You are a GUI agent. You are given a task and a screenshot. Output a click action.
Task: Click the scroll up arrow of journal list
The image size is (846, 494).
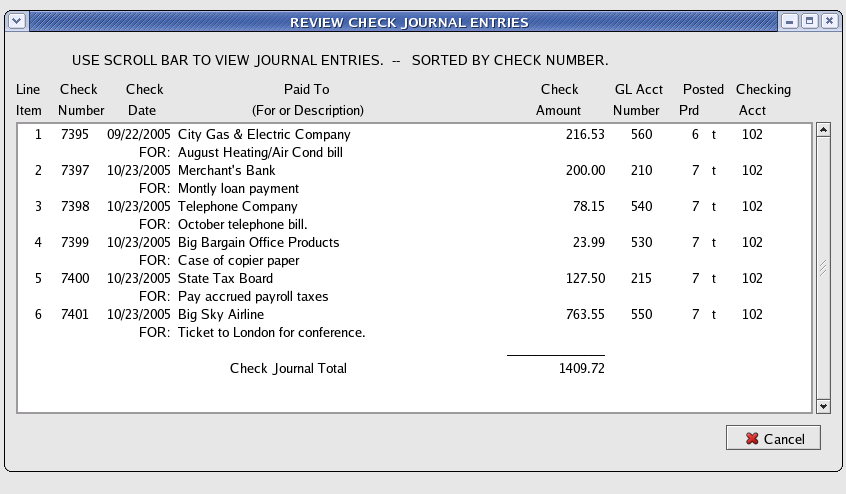(824, 129)
